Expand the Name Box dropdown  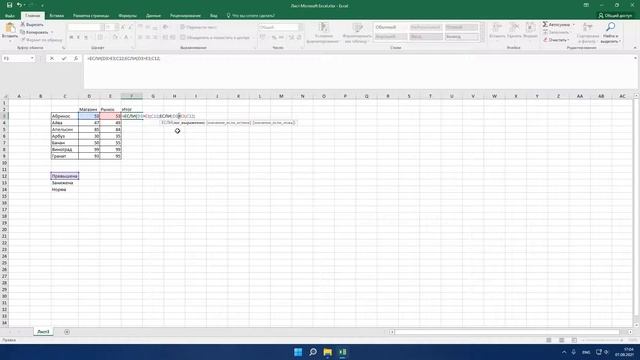point(32,59)
